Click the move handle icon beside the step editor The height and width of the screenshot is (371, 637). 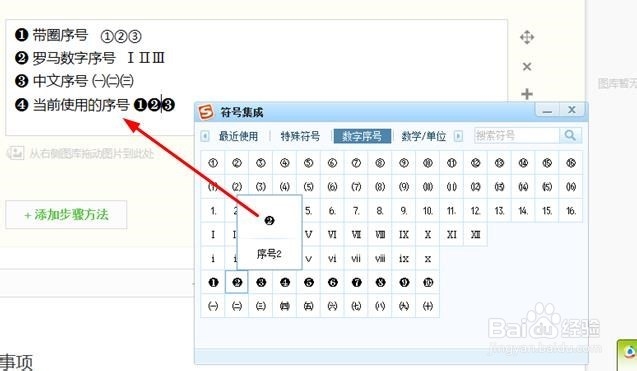coord(527,37)
